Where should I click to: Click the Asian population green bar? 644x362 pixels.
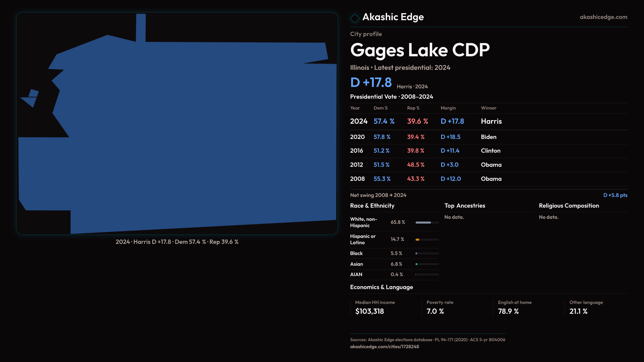click(x=417, y=264)
